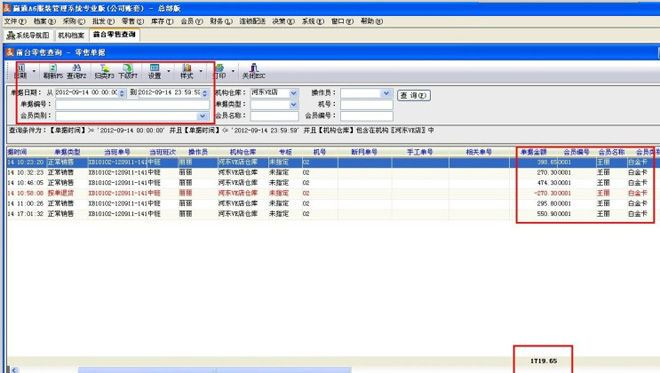
Task: Switch to the 机构档案 tab
Action: (x=71, y=35)
